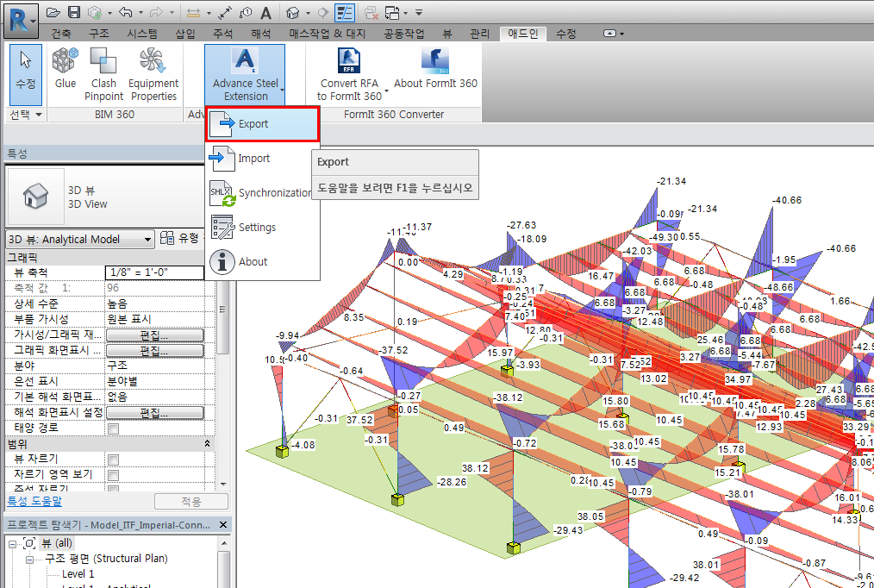Image resolution: width=874 pixels, height=588 pixels.
Task: Open the Revit application menu button
Action: (22, 20)
